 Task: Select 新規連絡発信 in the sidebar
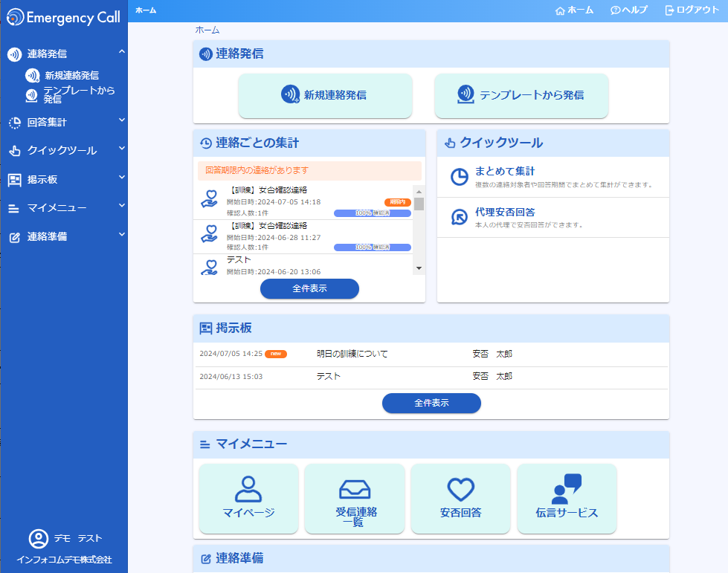click(x=71, y=75)
